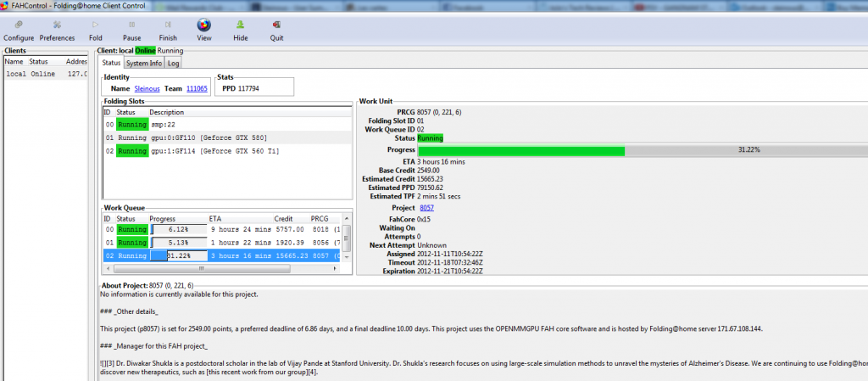This screenshot has width=868, height=381.
Task: Pause folding with the Pause icon
Action: pyautogui.click(x=131, y=25)
